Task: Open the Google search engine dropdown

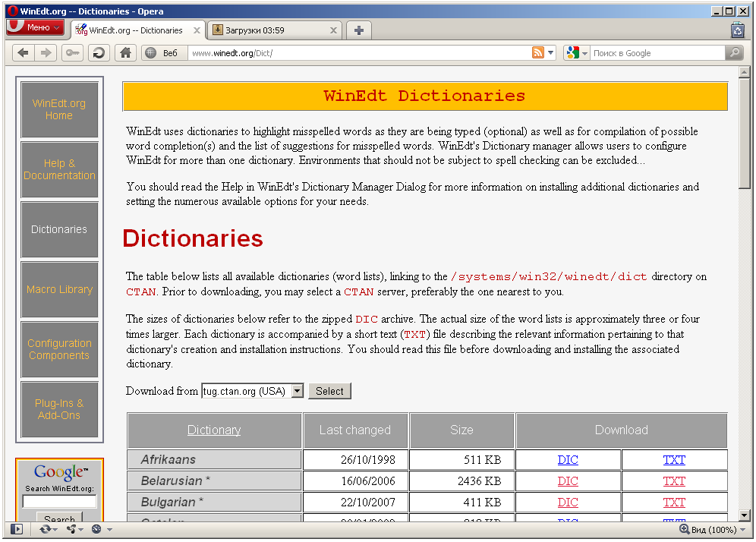Action: pyautogui.click(x=577, y=52)
